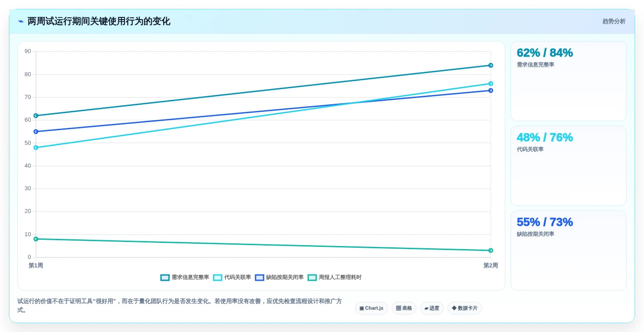Click the chart title 两周试运行期间关键使用行为的变化
The height and width of the screenshot is (332, 644).
coord(99,21)
